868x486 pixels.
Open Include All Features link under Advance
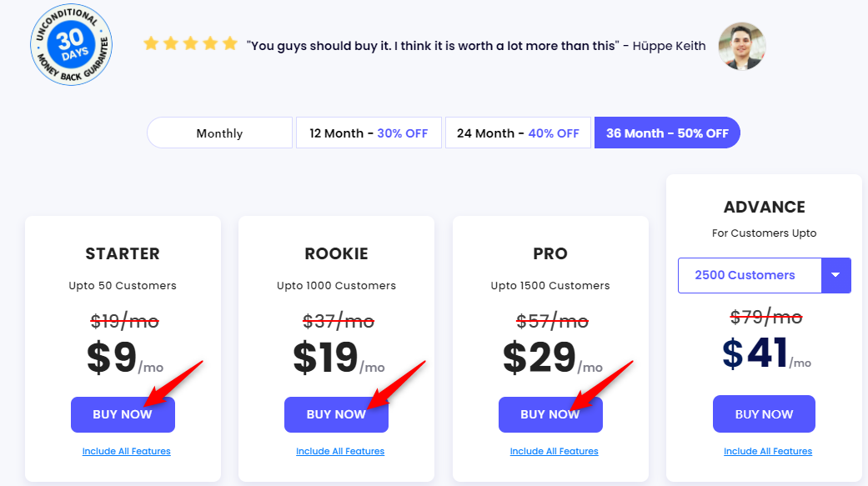tap(768, 451)
